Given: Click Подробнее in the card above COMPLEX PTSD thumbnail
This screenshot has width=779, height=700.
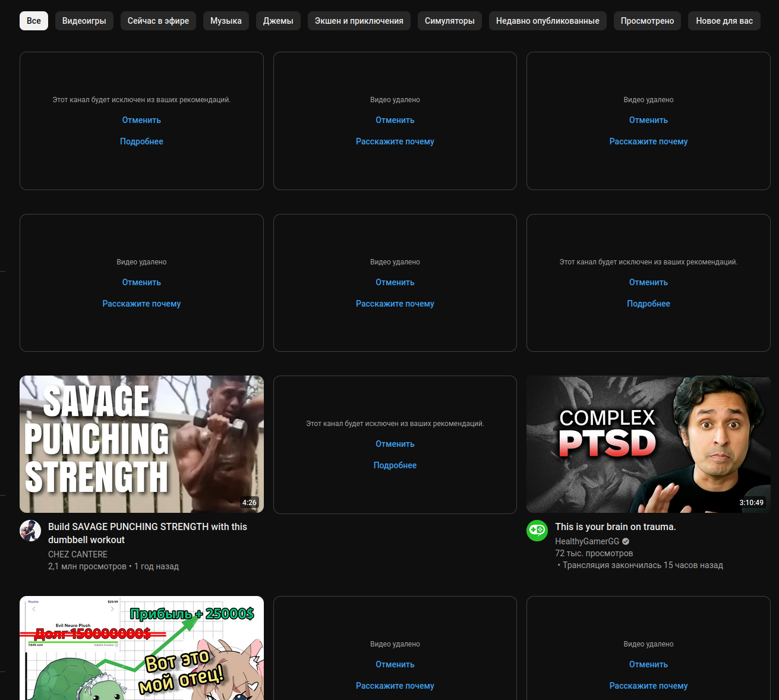Looking at the screenshot, I should 648,304.
